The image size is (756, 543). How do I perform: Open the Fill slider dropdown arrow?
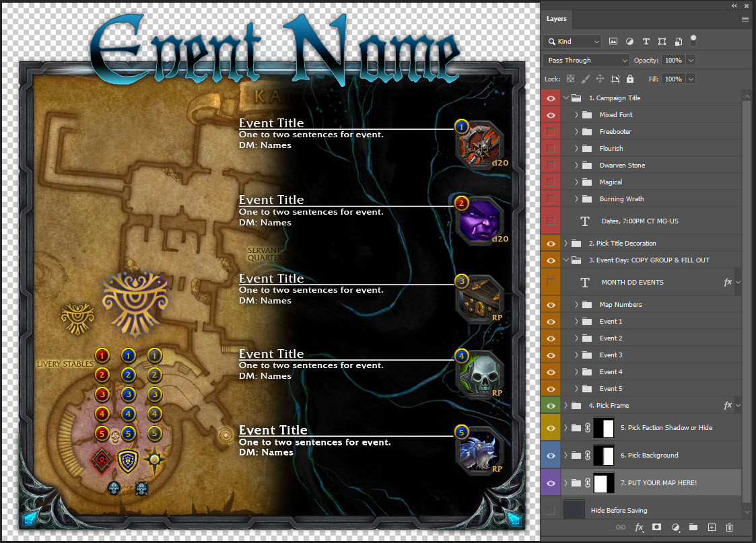(691, 79)
